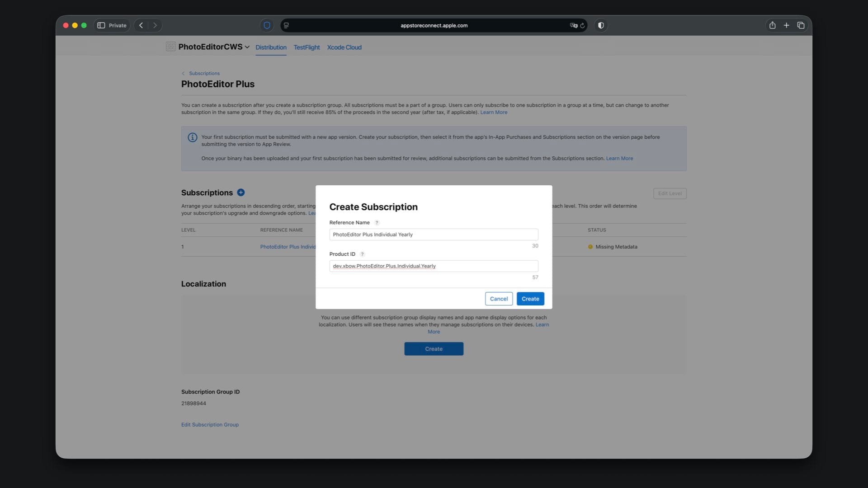Cancel the Create Subscription dialog
The height and width of the screenshot is (488, 868).
(499, 299)
